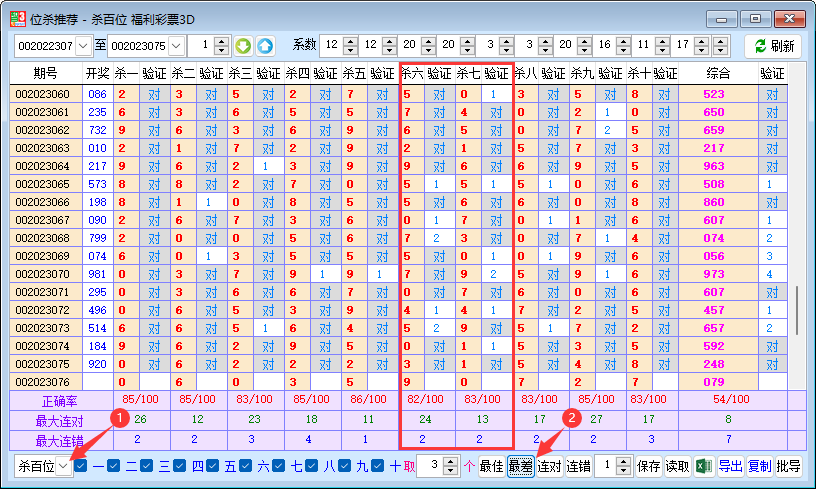Click the app icon in the title bar
Image resolution: width=816 pixels, height=489 pixels.
pos(18,19)
